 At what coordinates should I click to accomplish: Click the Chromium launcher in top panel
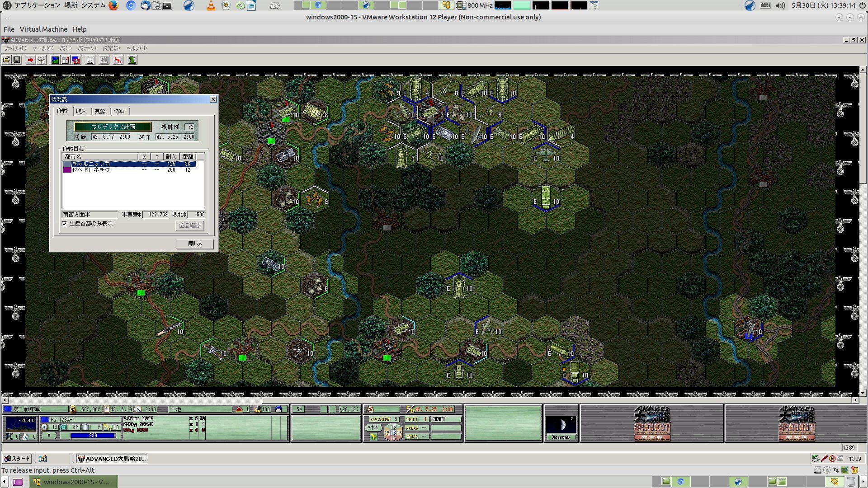click(x=131, y=5)
